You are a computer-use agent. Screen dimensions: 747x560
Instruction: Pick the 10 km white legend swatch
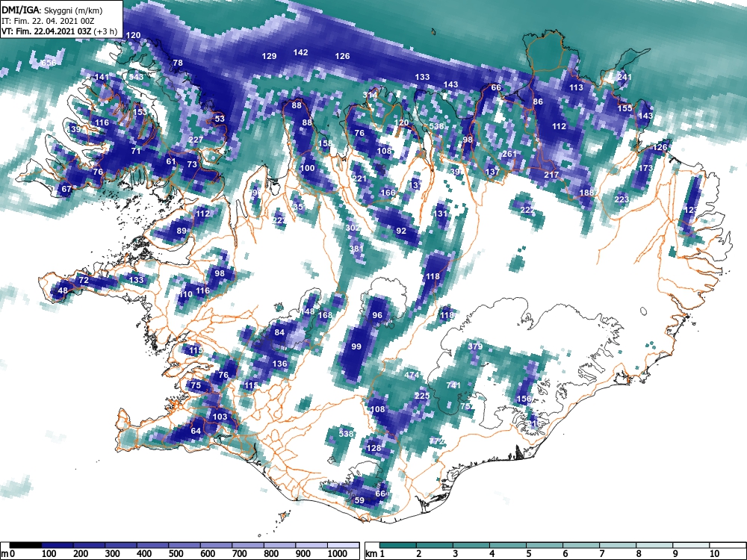coord(728,545)
